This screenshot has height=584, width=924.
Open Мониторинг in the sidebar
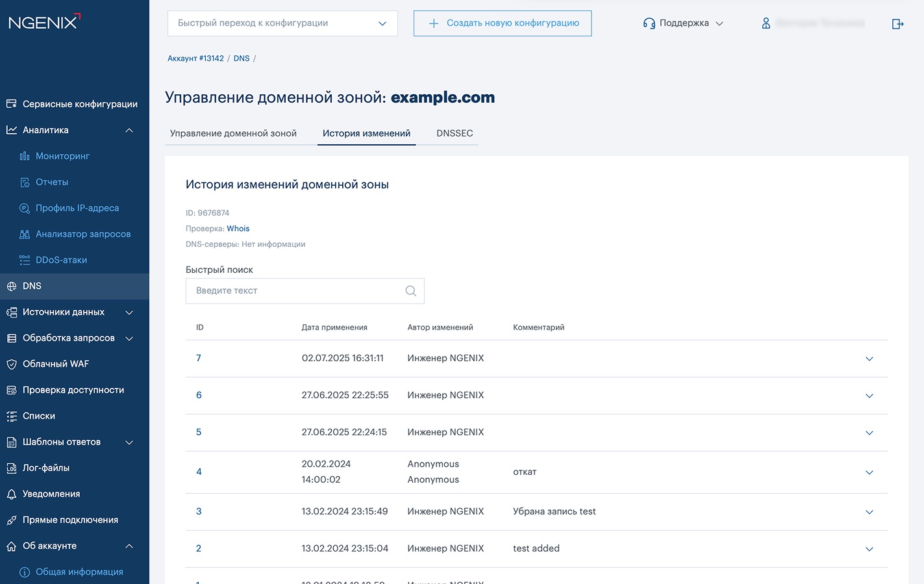(62, 156)
